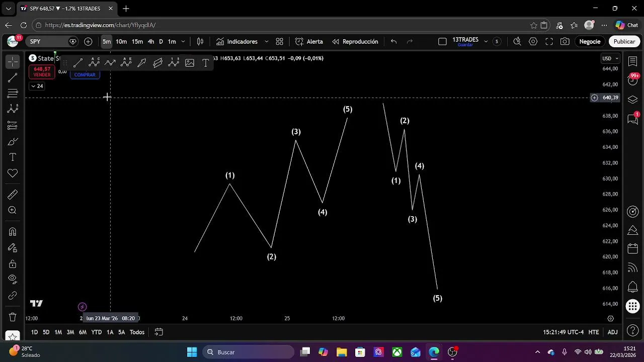Start bar Reproducción replay mode
Viewport: 644px width, 362px height.
coord(355,42)
